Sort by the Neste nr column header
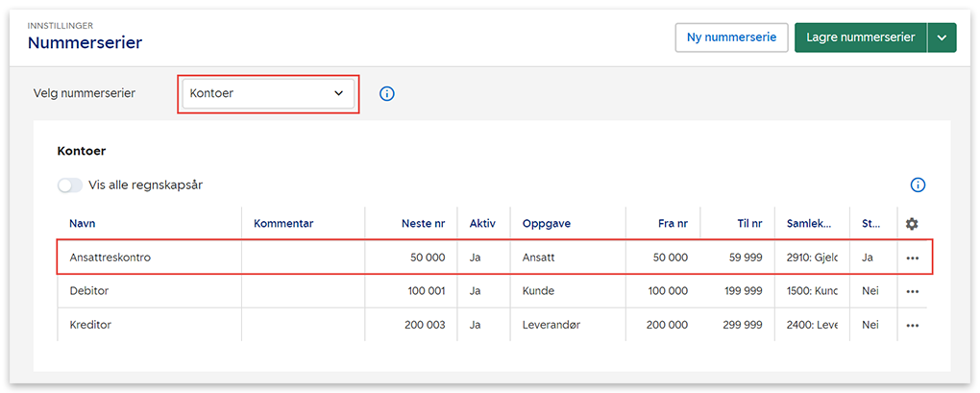 pos(423,224)
